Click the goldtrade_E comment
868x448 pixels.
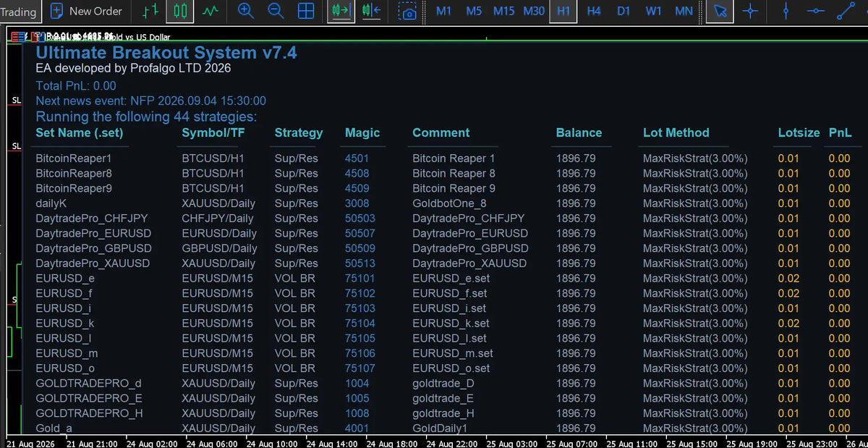pos(443,398)
